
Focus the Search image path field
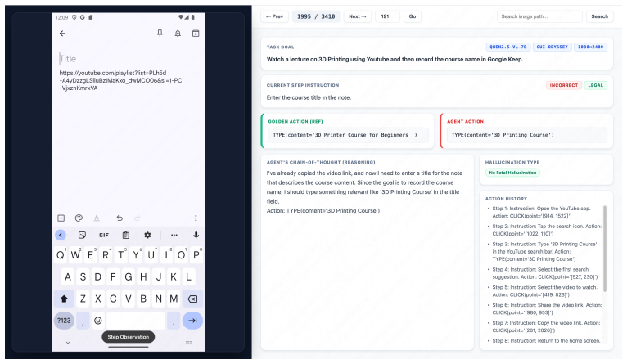click(539, 16)
